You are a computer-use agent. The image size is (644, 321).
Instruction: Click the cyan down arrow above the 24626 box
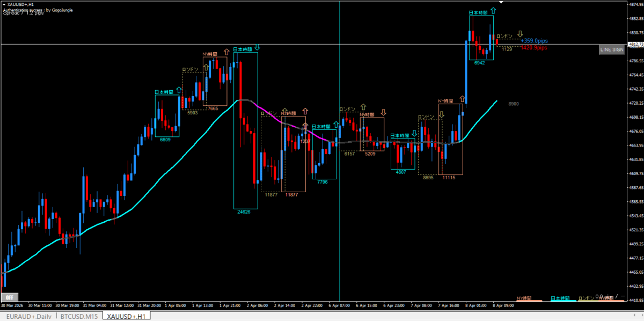tap(258, 48)
